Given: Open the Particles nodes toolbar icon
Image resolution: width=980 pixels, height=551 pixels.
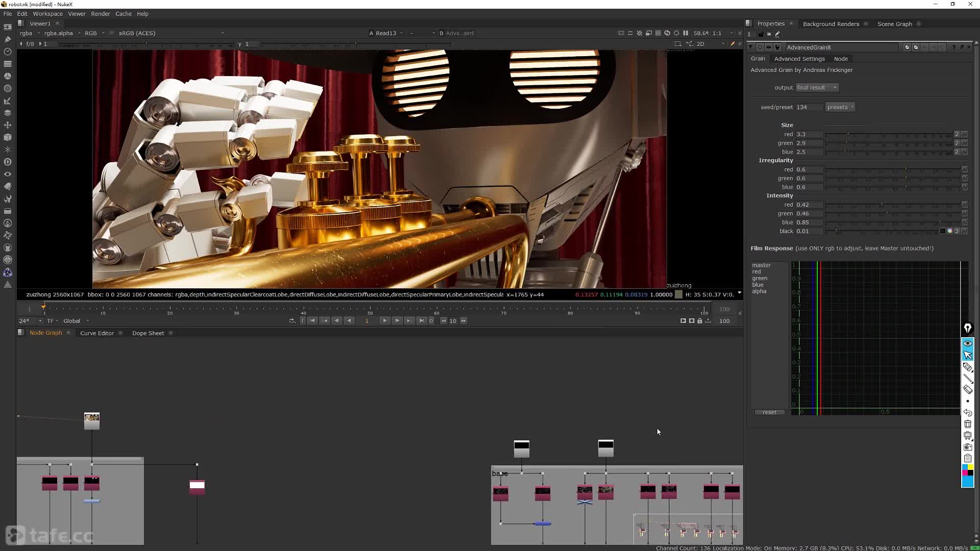Looking at the screenshot, I should click(8, 149).
